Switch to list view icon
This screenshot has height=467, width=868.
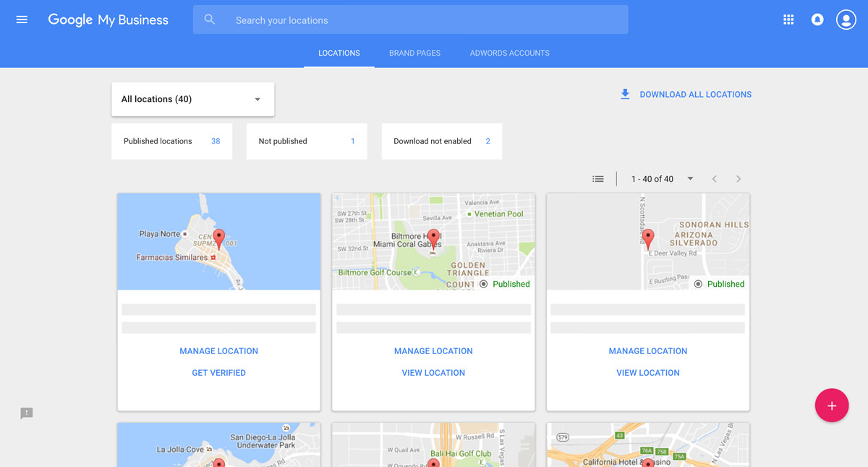(x=597, y=179)
